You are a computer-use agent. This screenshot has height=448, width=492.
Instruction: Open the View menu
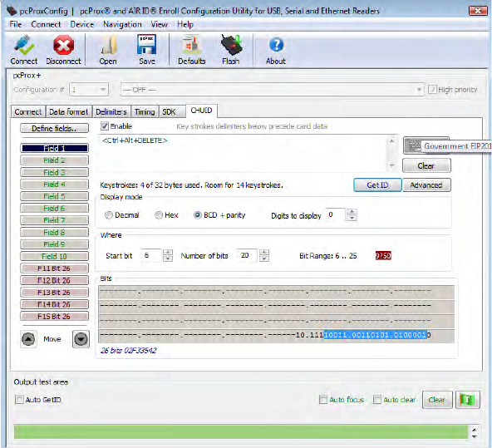point(159,24)
